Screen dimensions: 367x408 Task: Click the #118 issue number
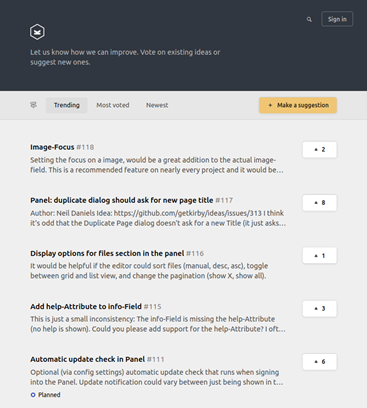tap(85, 147)
